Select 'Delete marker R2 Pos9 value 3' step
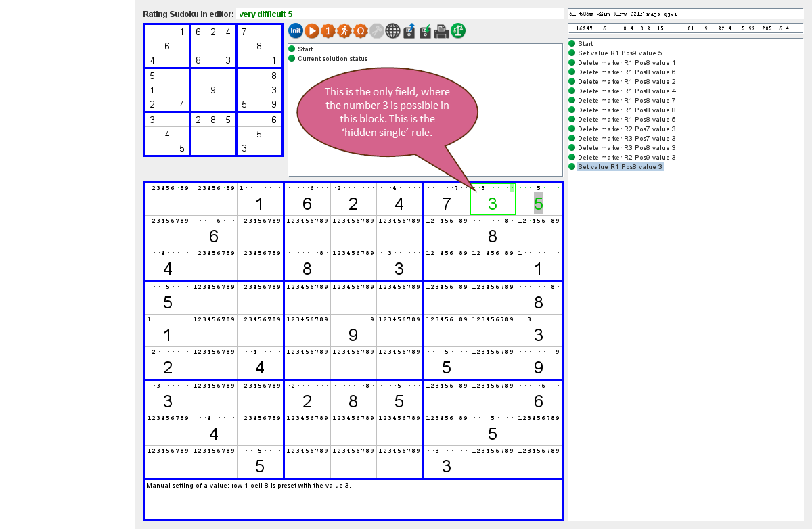 point(622,157)
